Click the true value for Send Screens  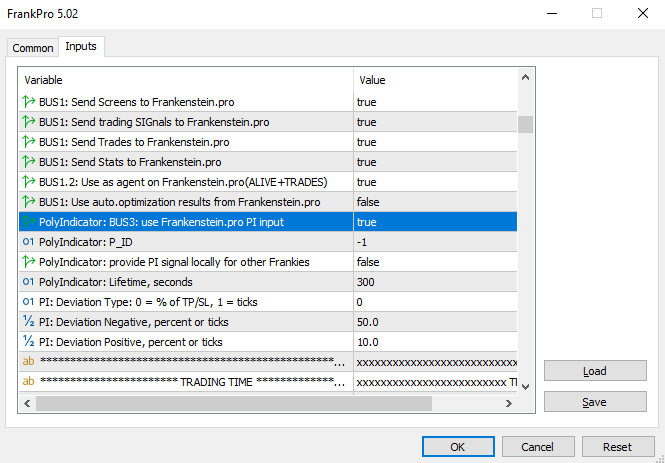[x=367, y=102]
